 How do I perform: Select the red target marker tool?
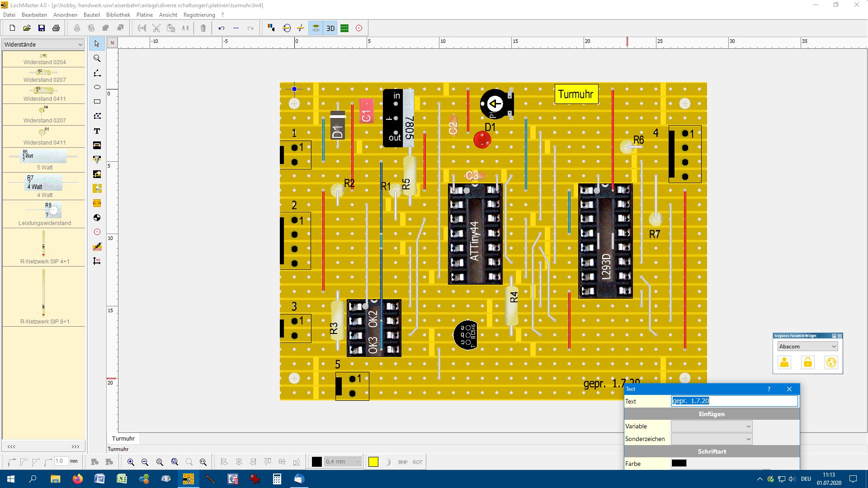point(97,232)
